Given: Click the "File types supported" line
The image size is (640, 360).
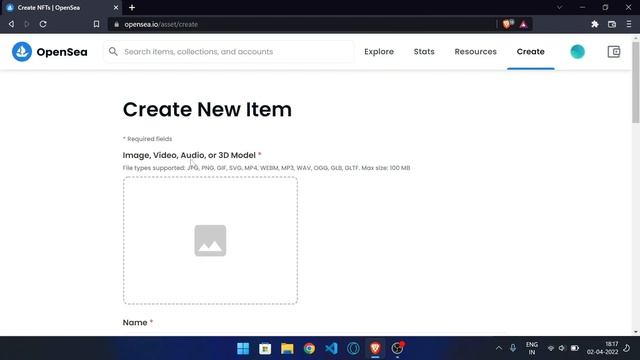Looking at the screenshot, I should 266,168.
